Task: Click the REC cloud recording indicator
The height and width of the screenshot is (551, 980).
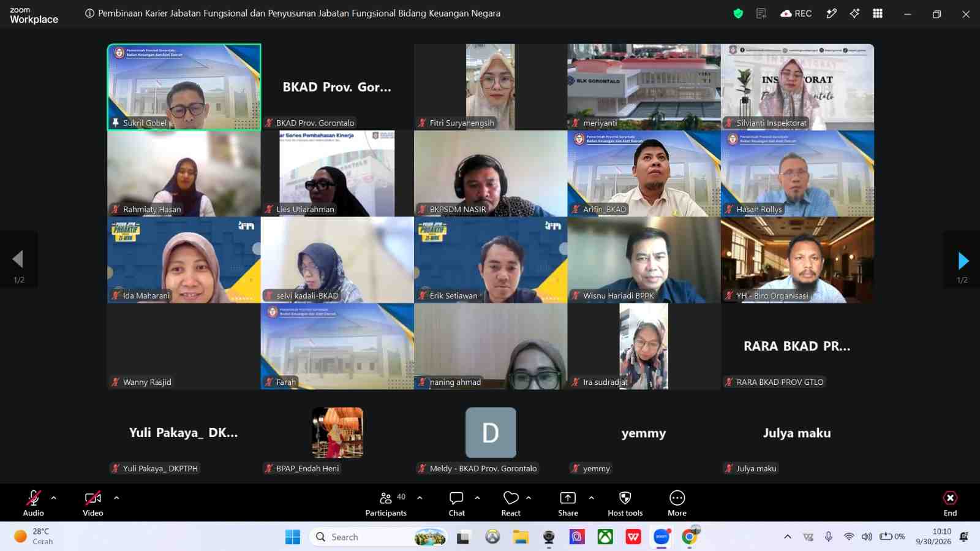Action: (796, 13)
